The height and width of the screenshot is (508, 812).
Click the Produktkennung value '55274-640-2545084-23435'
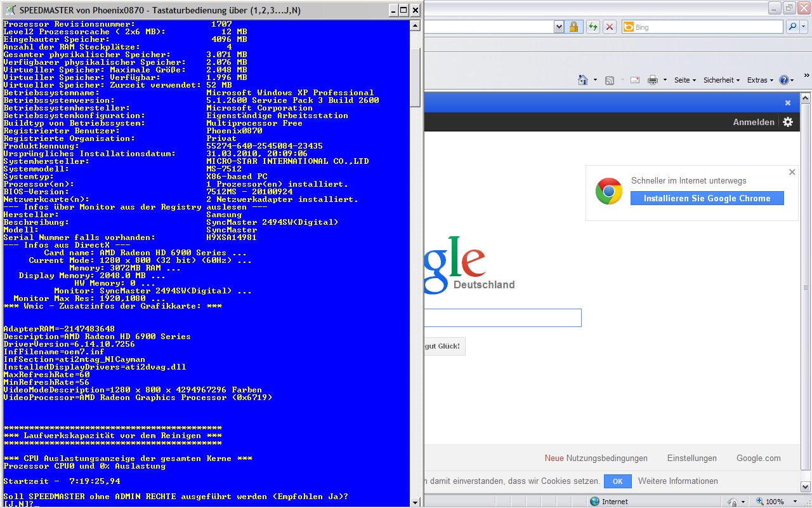[265, 146]
